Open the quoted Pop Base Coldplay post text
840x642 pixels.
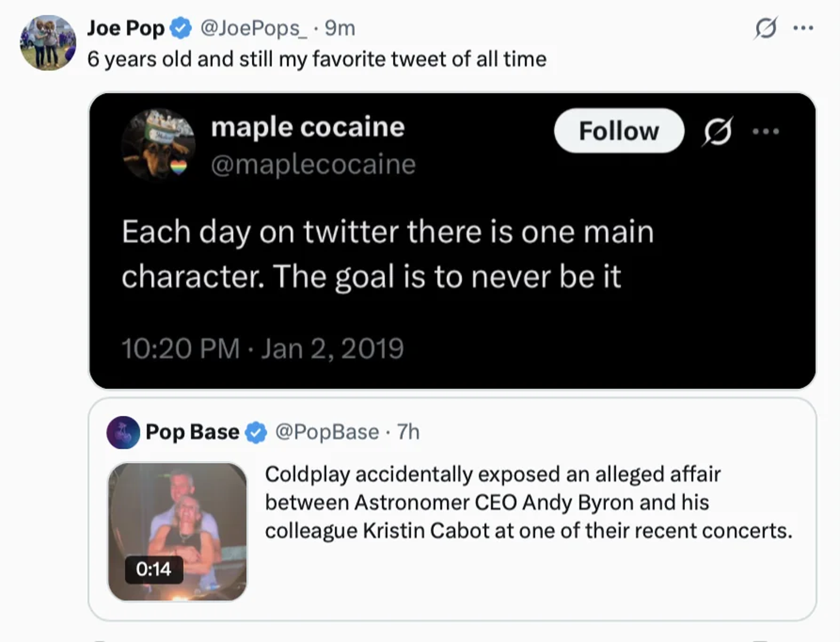pos(528,502)
